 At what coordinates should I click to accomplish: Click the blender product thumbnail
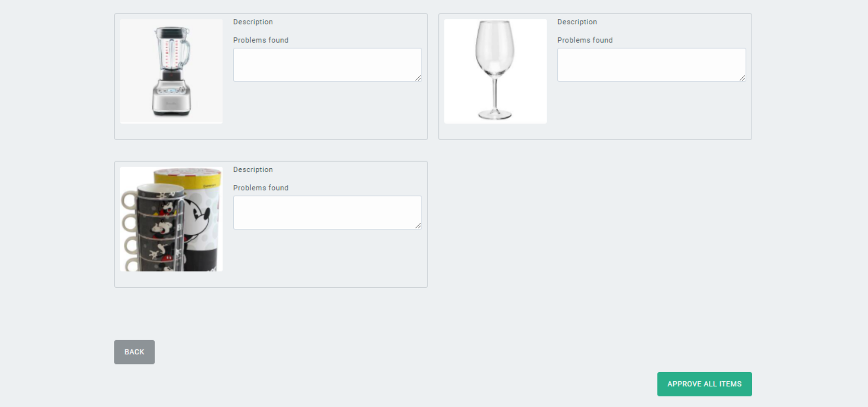pos(171,71)
